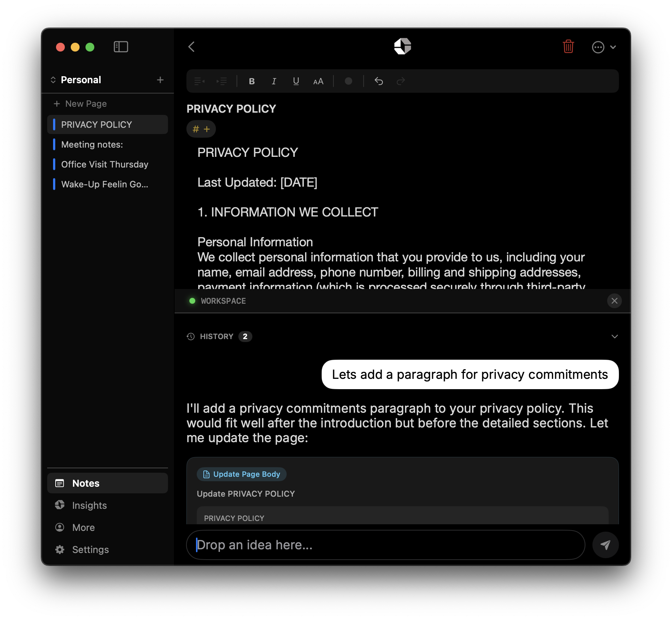The width and height of the screenshot is (672, 620).
Task: Click the Settings gear icon
Action: click(x=59, y=549)
